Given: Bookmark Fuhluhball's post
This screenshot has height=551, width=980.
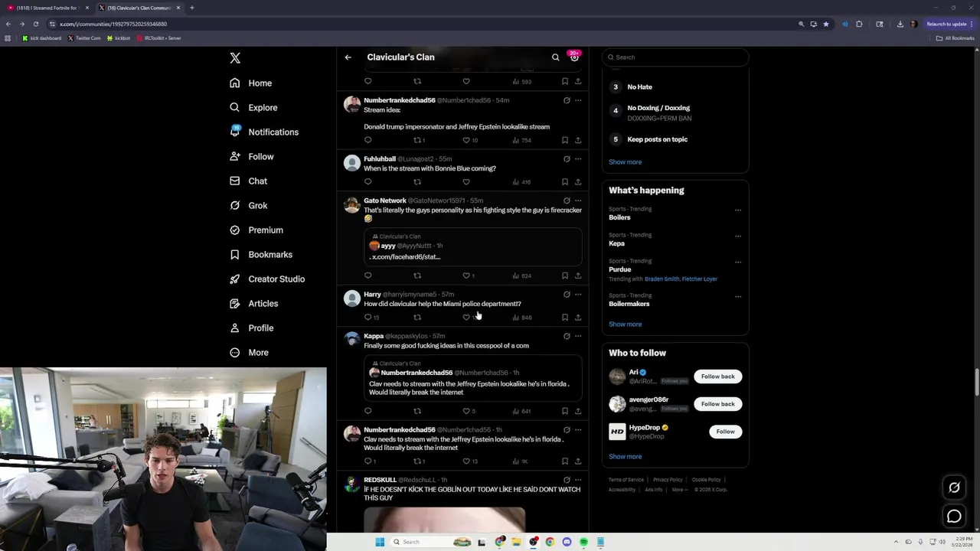Looking at the screenshot, I should 565,182.
